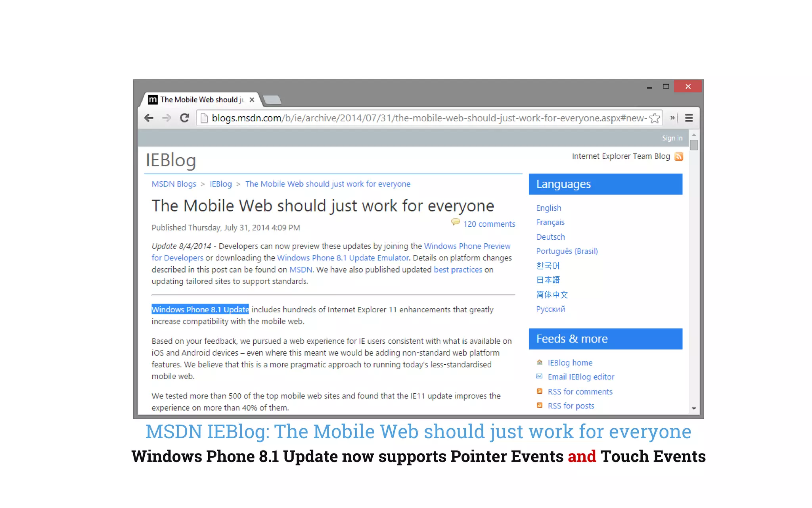Show hidden extensions via the chevron icon
This screenshot has width=812, height=508.
point(672,118)
